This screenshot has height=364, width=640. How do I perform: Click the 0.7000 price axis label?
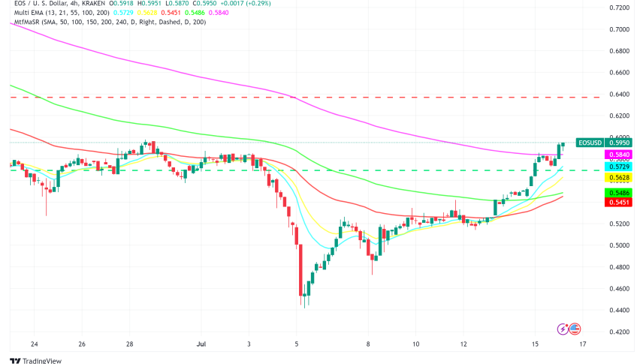click(x=619, y=29)
